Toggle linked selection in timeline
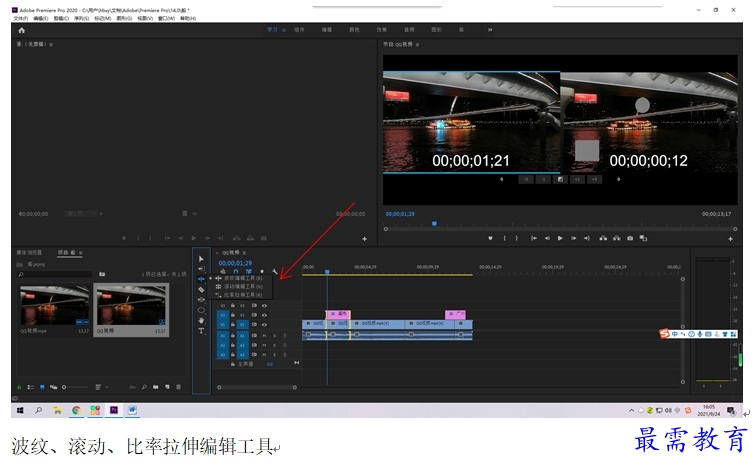 tap(249, 271)
